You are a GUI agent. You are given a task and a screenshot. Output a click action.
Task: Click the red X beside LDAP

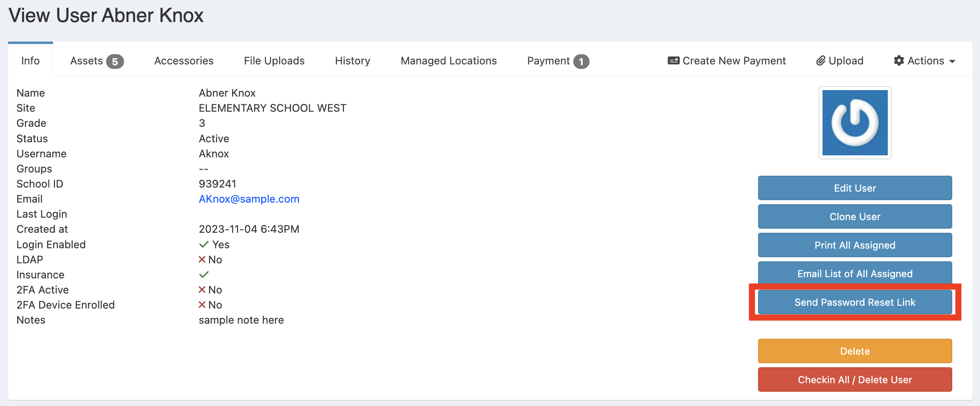pyautogui.click(x=202, y=260)
